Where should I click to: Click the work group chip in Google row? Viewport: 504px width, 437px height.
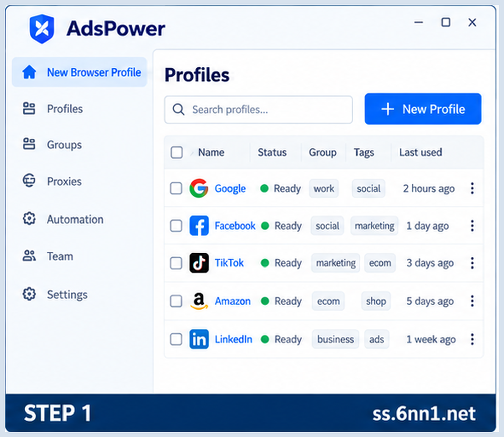coord(324,188)
